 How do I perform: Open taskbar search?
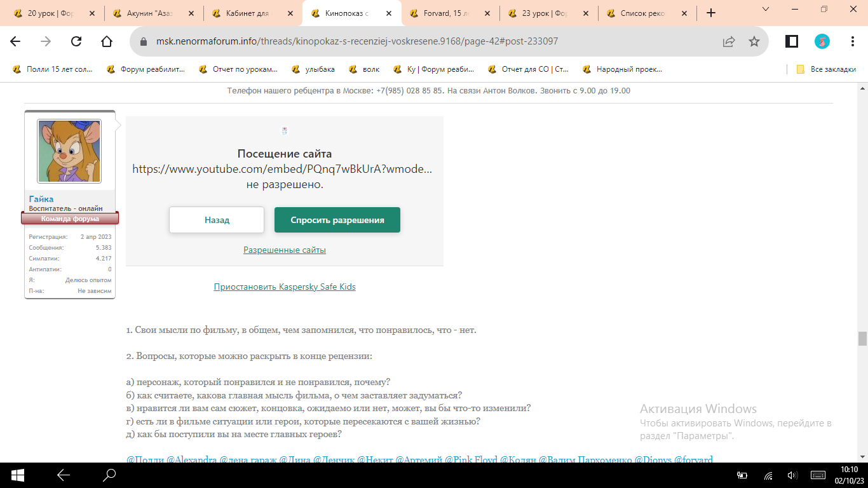[110, 475]
